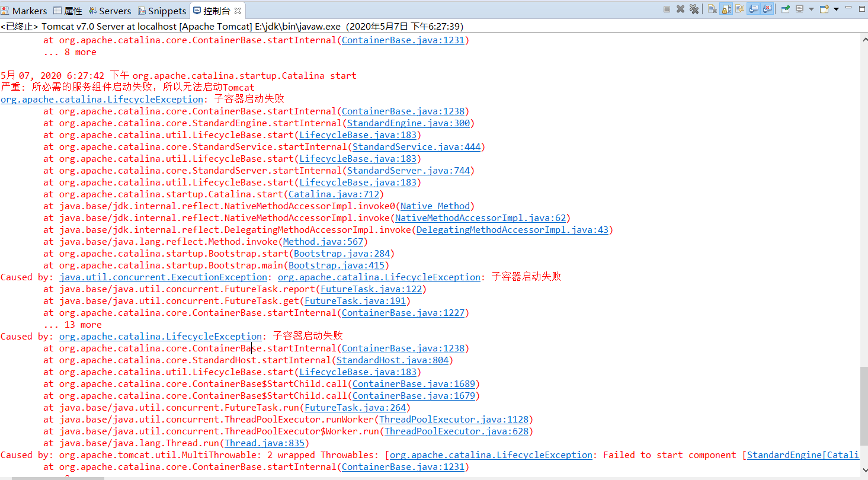Toggle Word Wrap for console output
The width and height of the screenshot is (868, 480).
(740, 9)
